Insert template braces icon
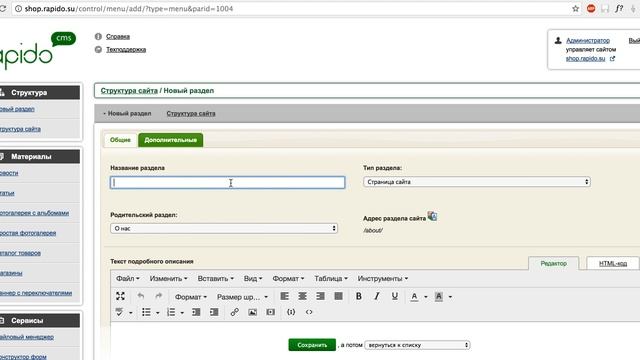640x360 pixels. pos(291,312)
